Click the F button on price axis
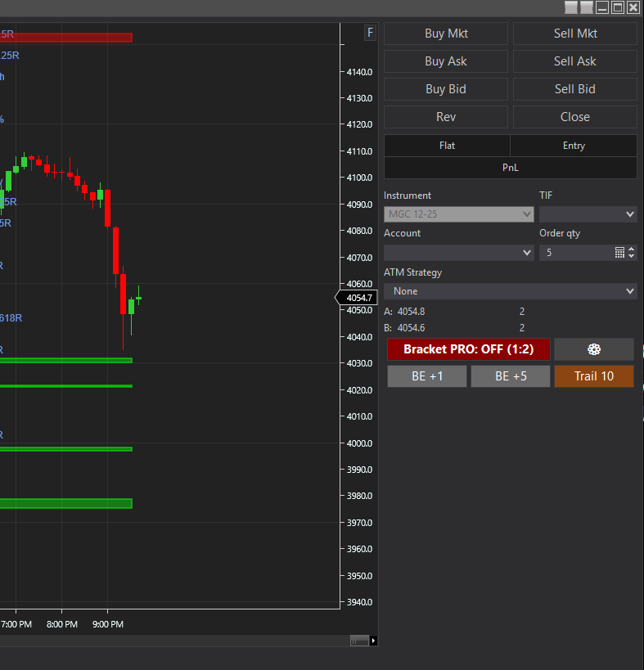This screenshot has height=670, width=644. (370, 33)
